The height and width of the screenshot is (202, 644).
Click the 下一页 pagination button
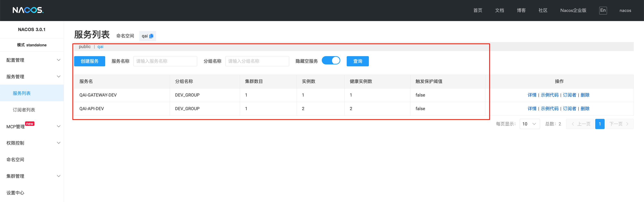pyautogui.click(x=620, y=124)
